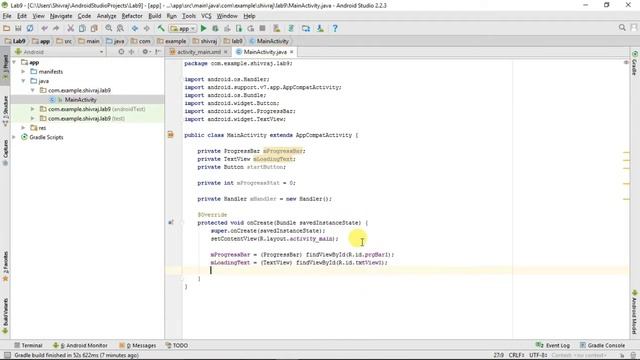Image resolution: width=640 pixels, height=360 pixels.
Task: Collapse the java folder node
Action: click(24, 81)
